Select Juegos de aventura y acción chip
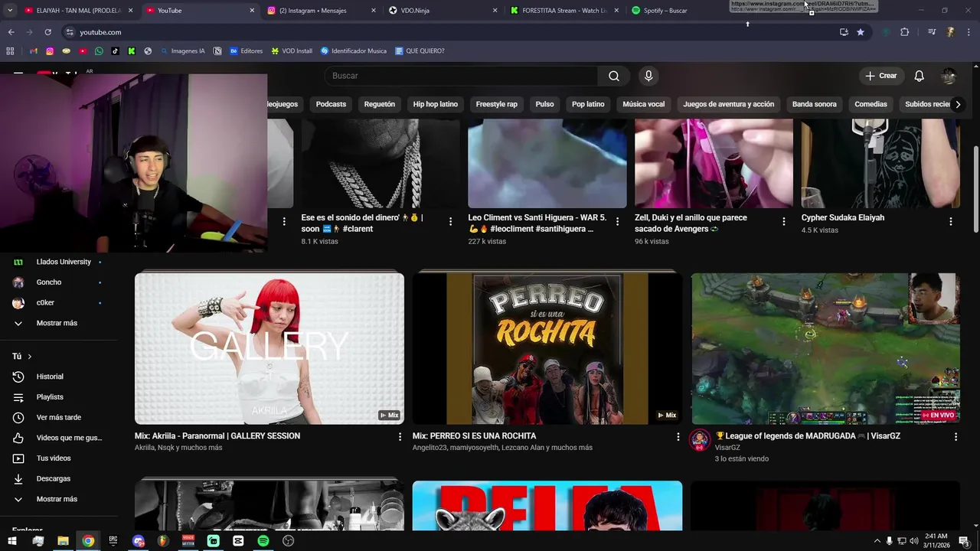The image size is (980, 551). click(728, 104)
